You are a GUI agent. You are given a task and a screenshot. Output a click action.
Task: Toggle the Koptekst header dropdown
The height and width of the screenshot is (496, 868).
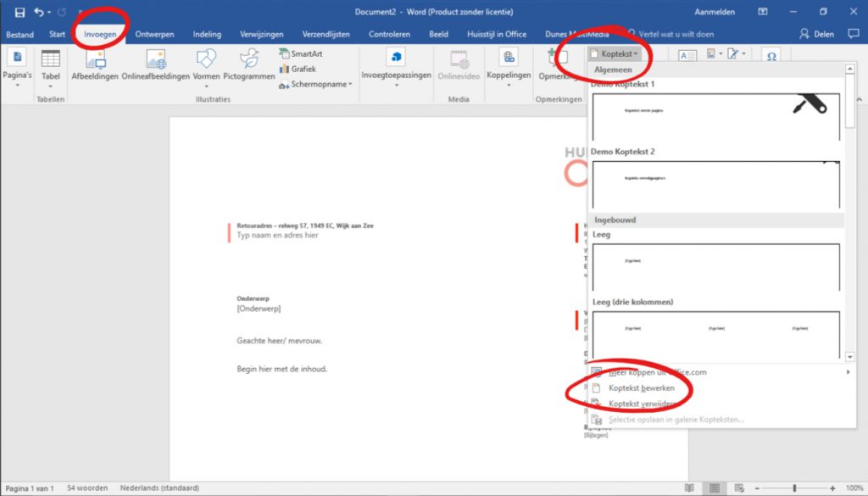tap(615, 53)
